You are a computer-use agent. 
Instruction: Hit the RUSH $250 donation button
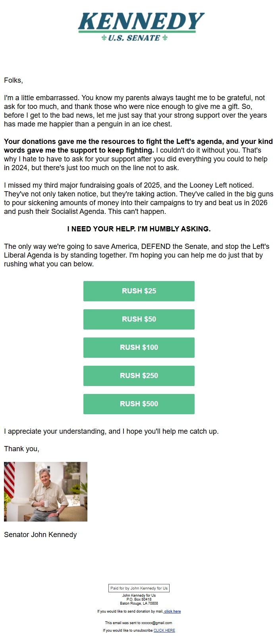139,376
